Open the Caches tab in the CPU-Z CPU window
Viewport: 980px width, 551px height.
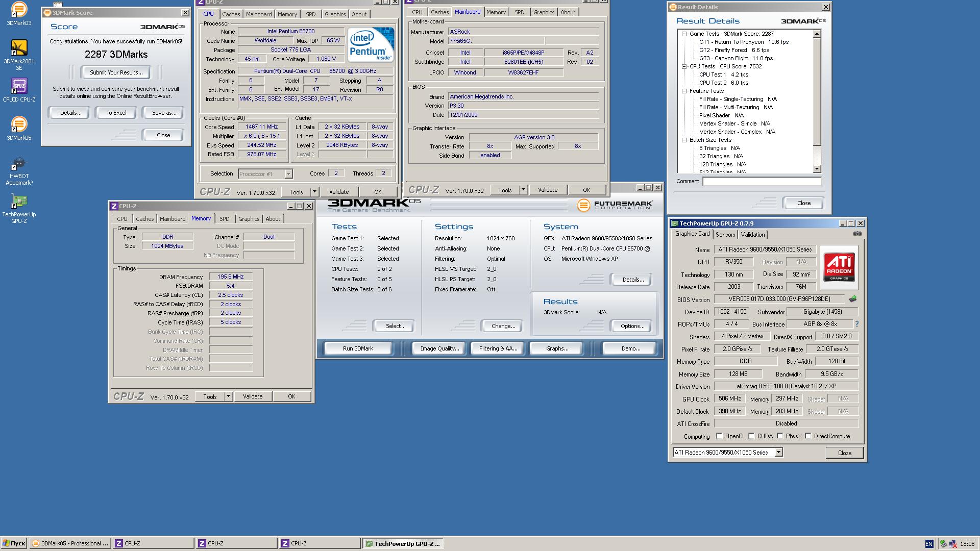point(231,14)
